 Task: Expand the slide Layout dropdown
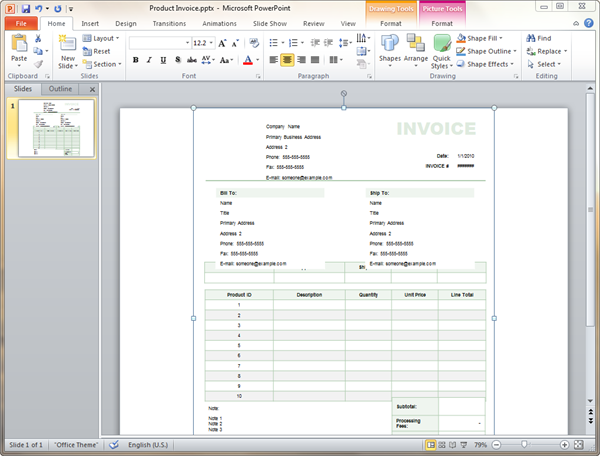coord(101,38)
